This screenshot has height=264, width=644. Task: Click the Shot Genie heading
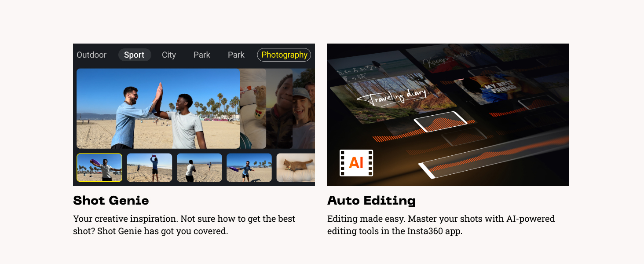(111, 201)
